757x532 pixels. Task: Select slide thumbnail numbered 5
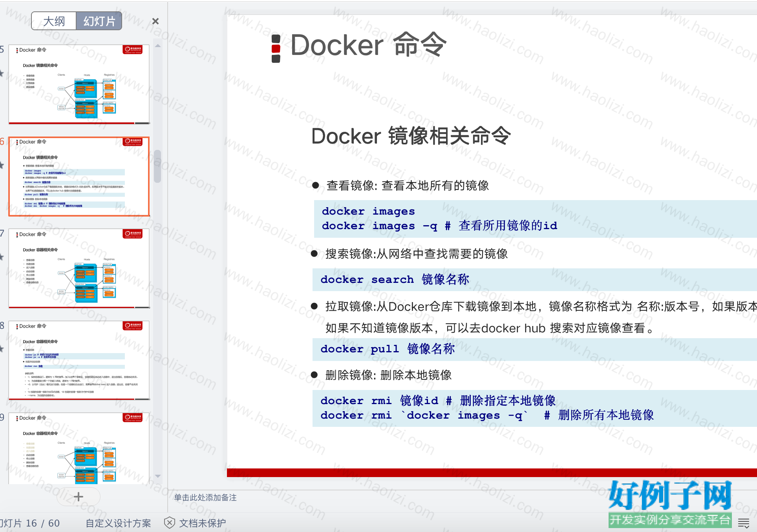click(79, 84)
